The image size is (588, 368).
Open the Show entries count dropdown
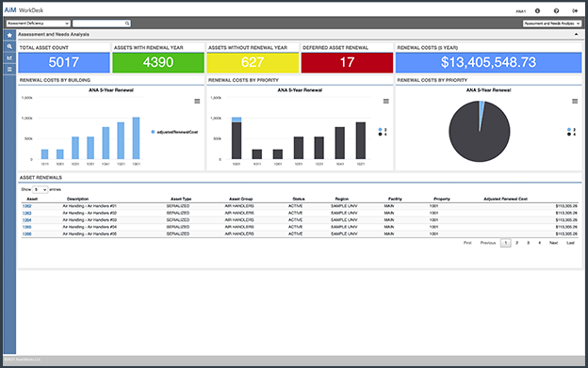41,190
